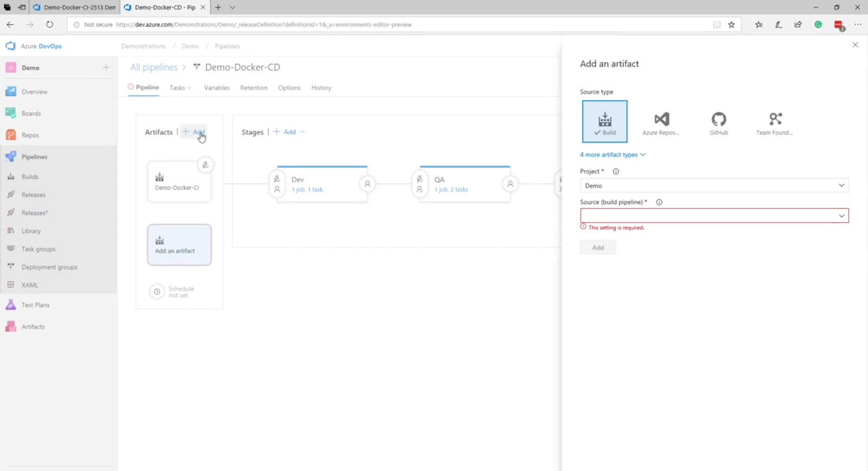
Task: Go to All pipelines
Action: coord(154,67)
